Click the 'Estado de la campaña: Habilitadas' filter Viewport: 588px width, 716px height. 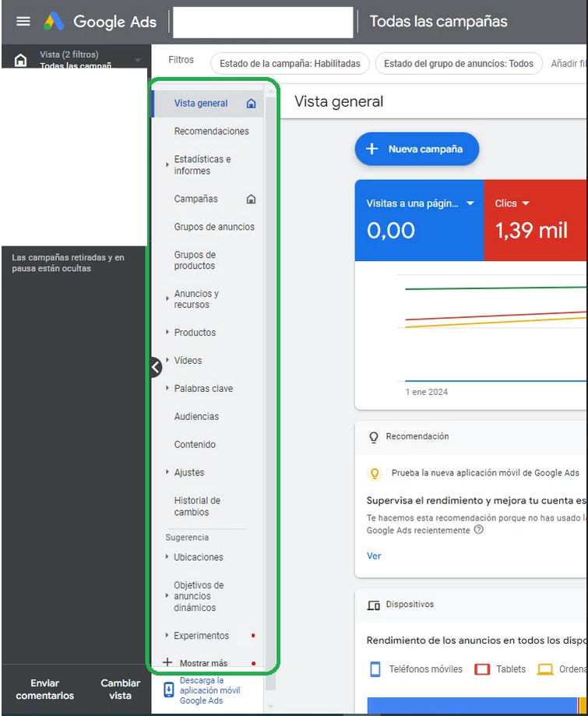[290, 64]
